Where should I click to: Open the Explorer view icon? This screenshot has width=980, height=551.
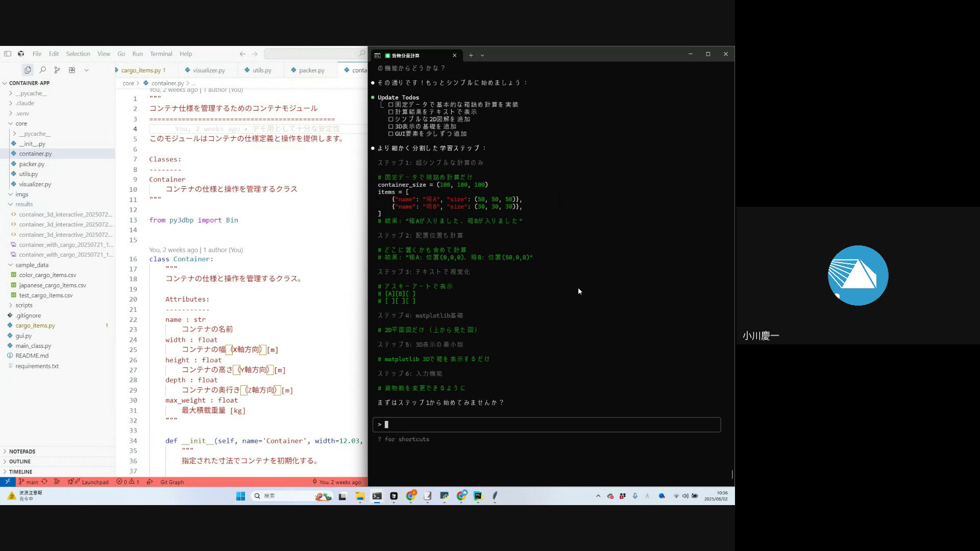click(28, 70)
